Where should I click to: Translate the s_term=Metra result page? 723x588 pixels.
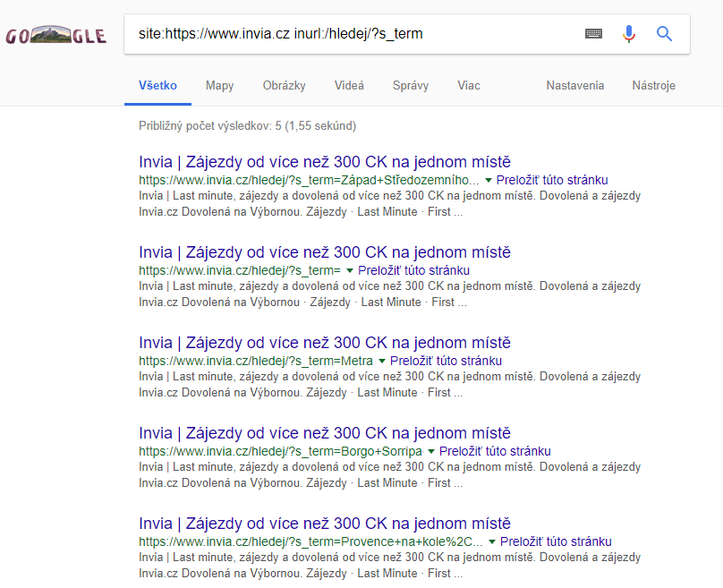[446, 361]
